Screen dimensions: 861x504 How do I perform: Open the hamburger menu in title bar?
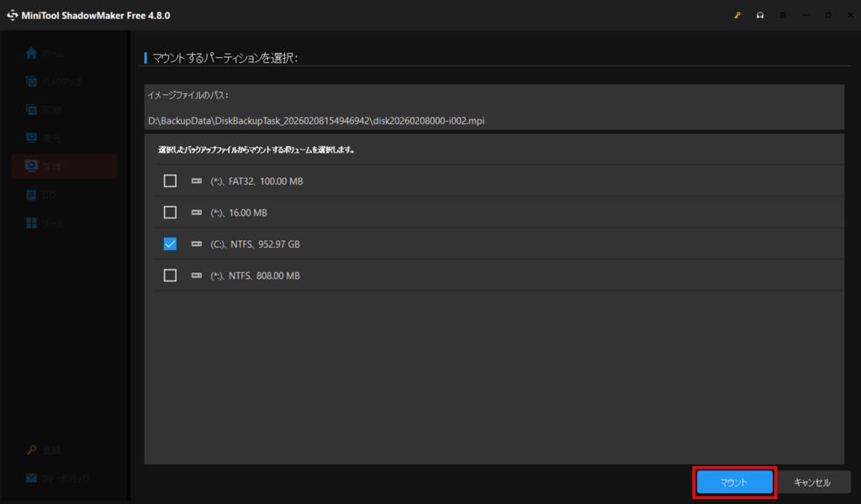pos(783,15)
